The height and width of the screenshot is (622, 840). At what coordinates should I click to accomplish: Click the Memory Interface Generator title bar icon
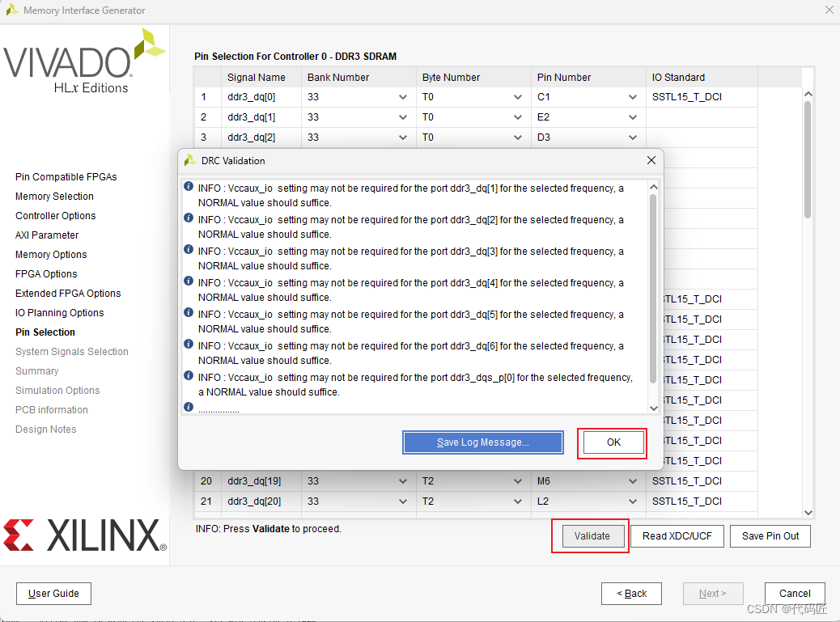(x=11, y=10)
